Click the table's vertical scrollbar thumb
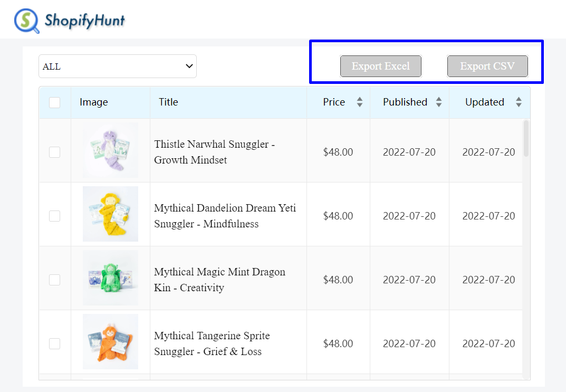566x392 pixels. tap(526, 139)
